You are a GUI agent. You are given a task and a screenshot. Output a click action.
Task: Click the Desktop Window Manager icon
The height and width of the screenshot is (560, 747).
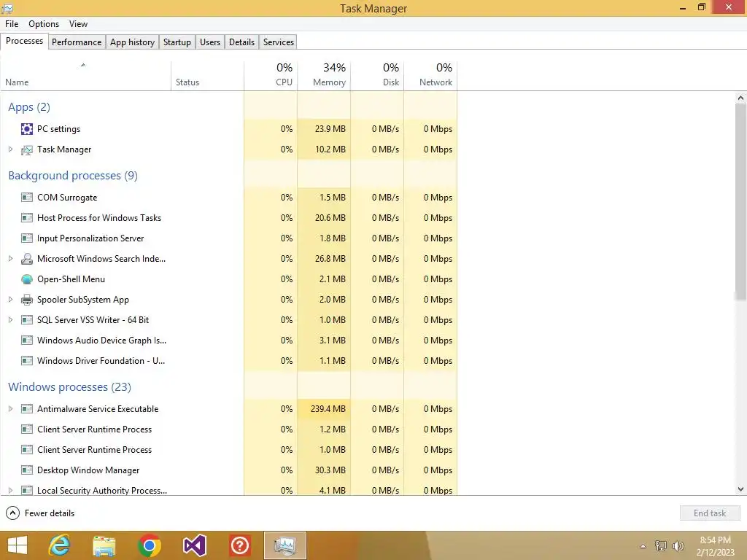click(27, 470)
